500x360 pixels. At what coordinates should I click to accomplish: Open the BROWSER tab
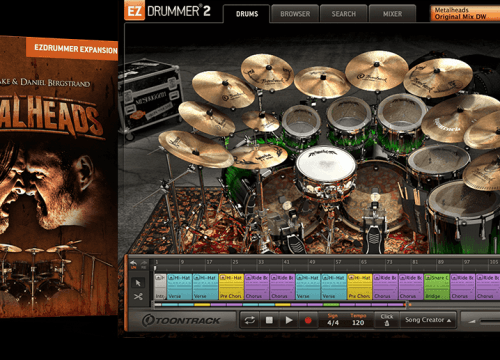pos(295,14)
